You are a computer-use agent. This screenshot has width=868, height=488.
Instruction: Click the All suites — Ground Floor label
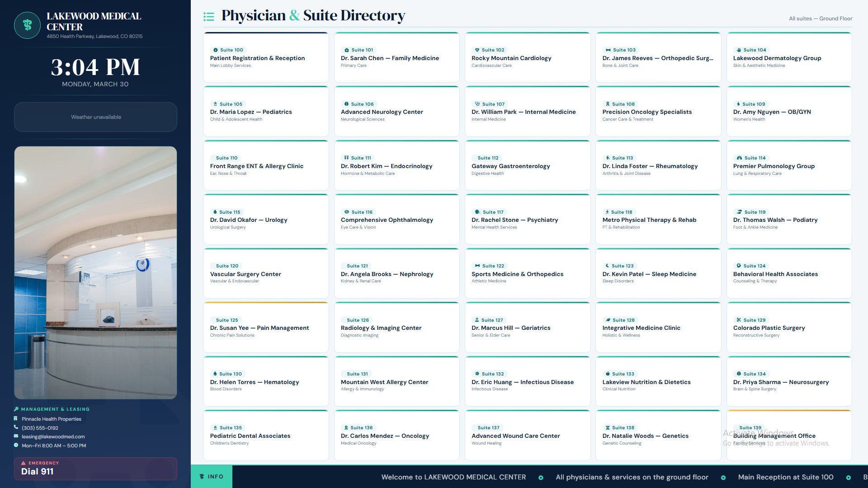click(x=820, y=19)
